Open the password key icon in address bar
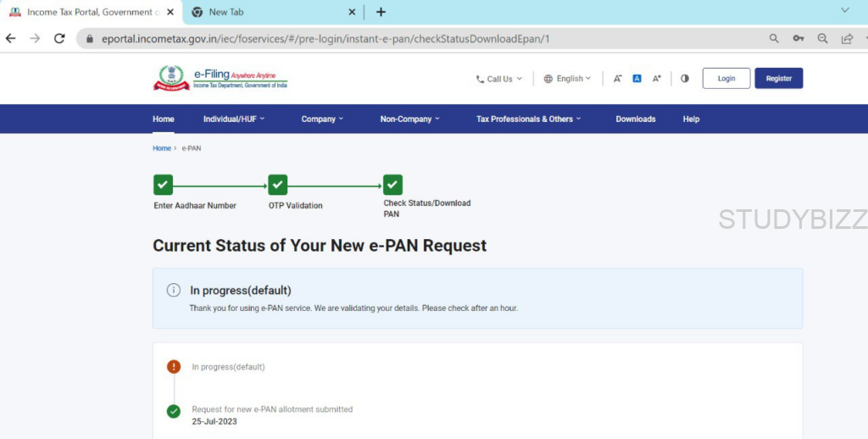Viewport: 868px width, 439px height. point(798,38)
